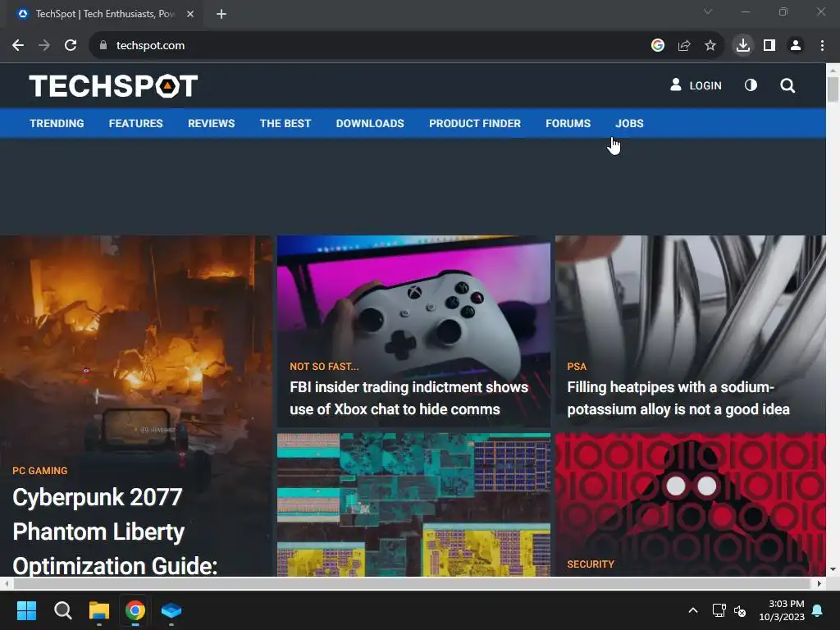
Task: Open the TRENDING menu item
Action: pos(57,123)
